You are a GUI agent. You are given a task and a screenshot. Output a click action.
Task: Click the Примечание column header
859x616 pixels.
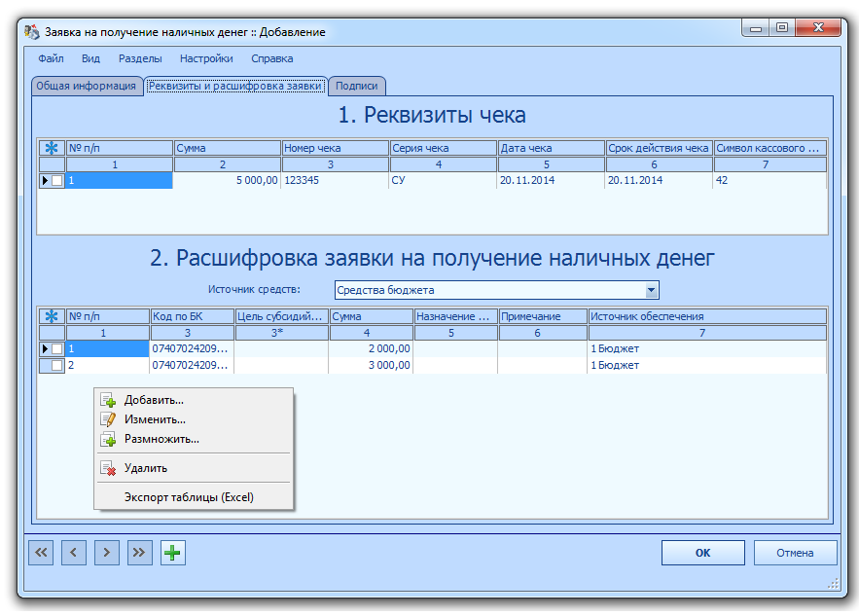tap(543, 316)
